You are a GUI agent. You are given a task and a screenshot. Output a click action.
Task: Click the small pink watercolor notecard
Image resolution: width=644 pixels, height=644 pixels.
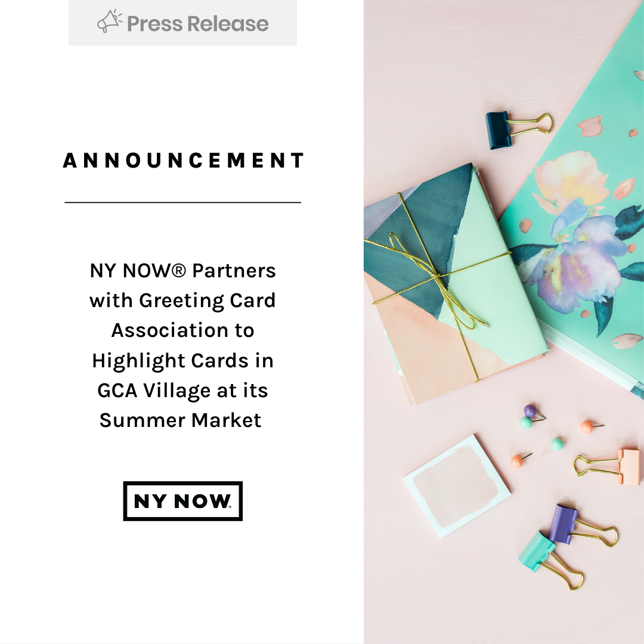click(457, 485)
